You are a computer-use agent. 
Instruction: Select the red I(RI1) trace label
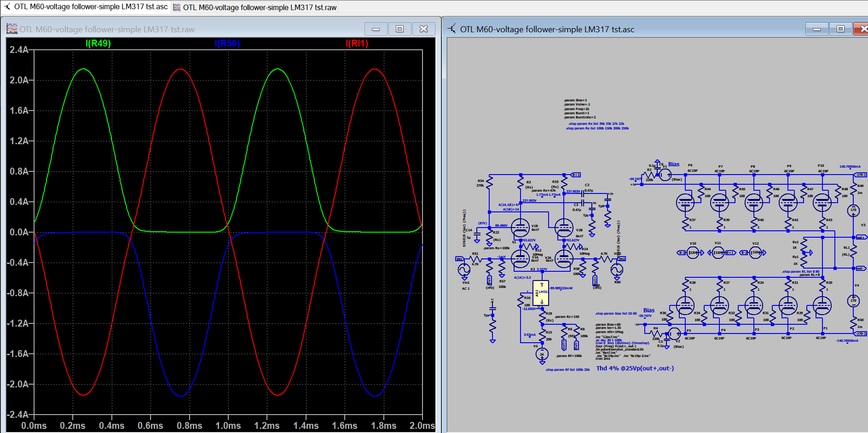pos(357,43)
